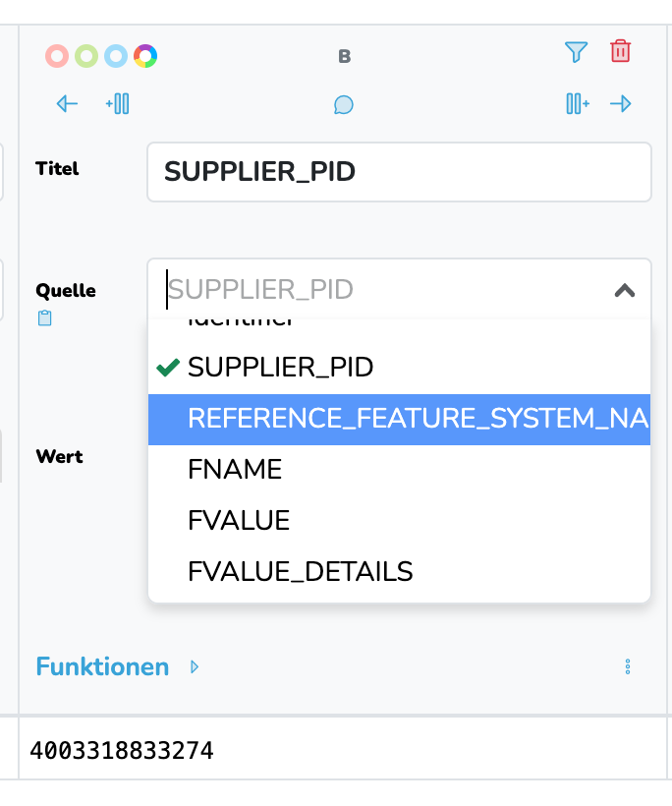
Task: Pick the red color circle
Action: (57, 56)
